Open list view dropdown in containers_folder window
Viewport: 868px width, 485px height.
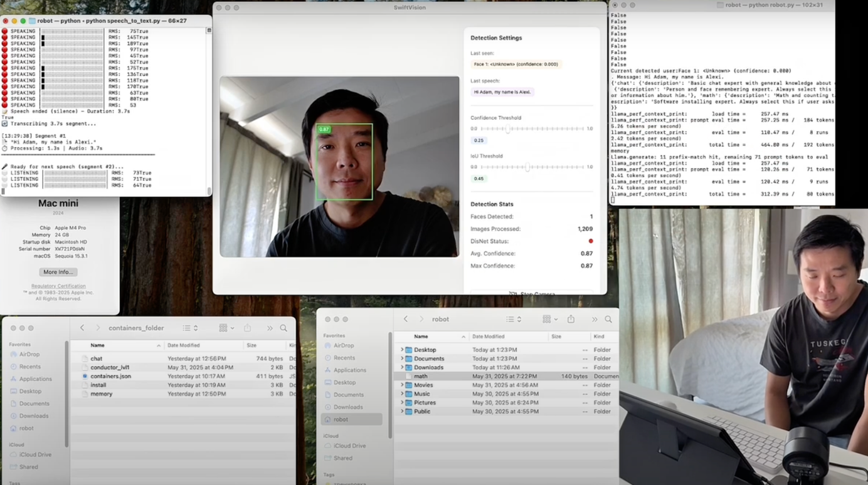click(x=190, y=328)
